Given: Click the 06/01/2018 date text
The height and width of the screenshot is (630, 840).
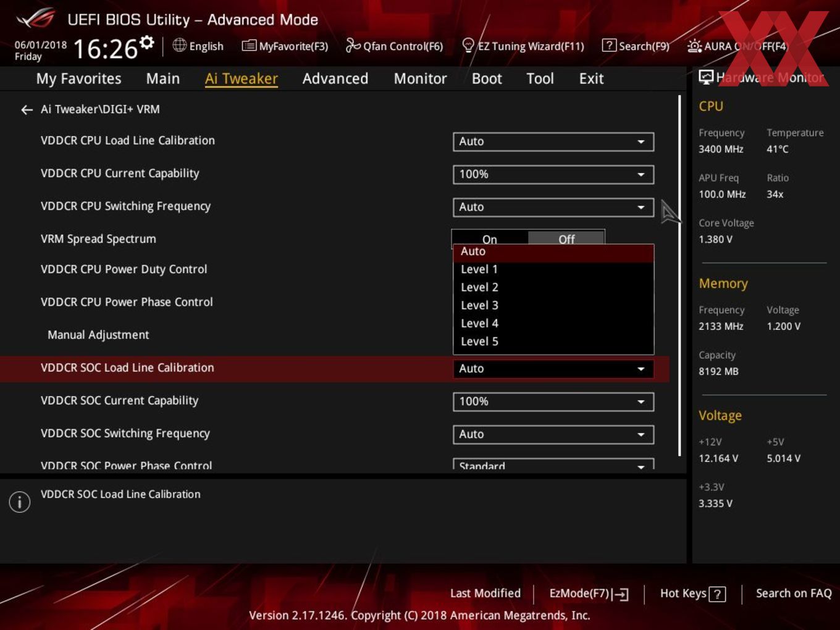Looking at the screenshot, I should pyautogui.click(x=41, y=45).
